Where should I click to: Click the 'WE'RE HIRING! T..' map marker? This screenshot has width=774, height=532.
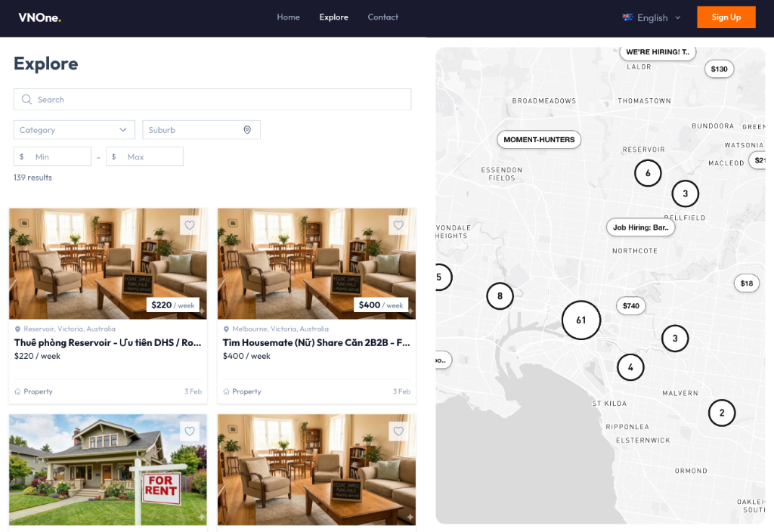pos(658,52)
